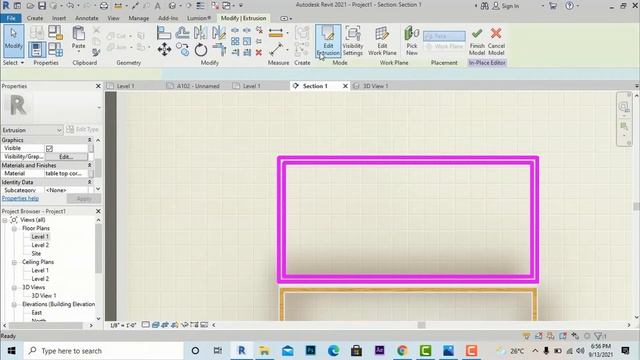Select the Copy tool

click(x=182, y=50)
